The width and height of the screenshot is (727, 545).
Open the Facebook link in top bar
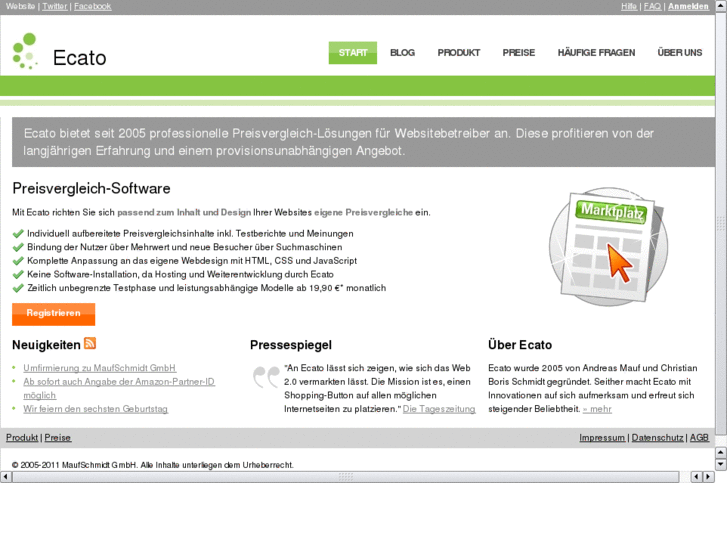coord(93,6)
